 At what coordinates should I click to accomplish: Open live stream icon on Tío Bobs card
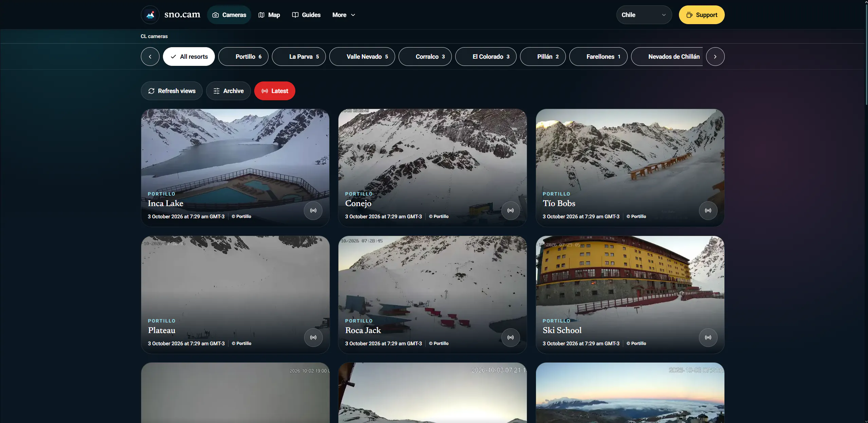point(708,210)
